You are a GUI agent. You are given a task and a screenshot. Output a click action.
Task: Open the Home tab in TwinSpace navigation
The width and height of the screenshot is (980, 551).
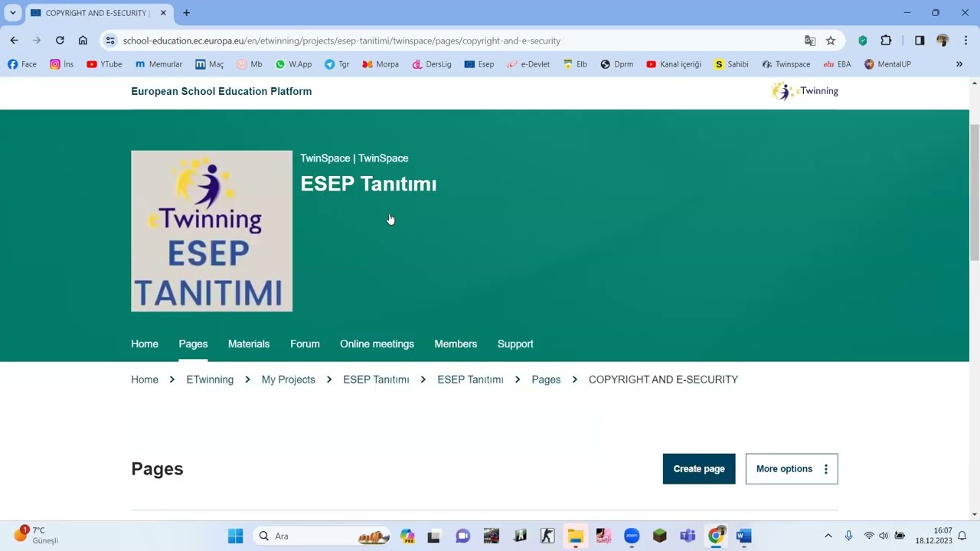(x=145, y=344)
